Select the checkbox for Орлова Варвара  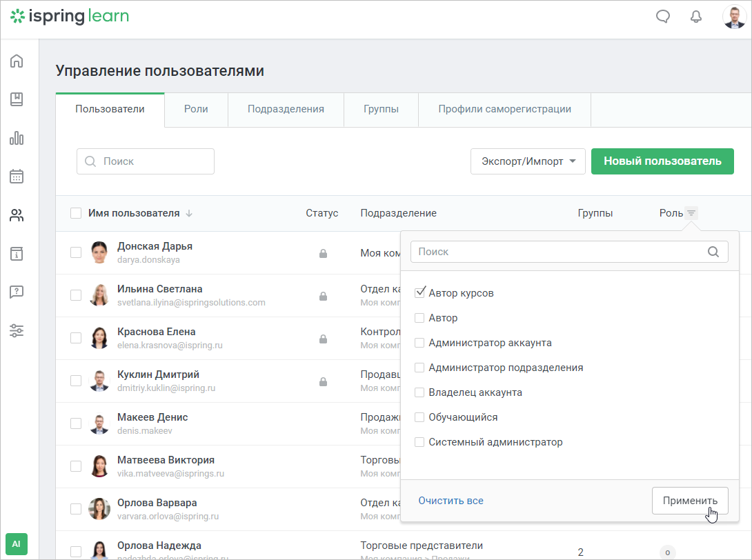point(76,509)
